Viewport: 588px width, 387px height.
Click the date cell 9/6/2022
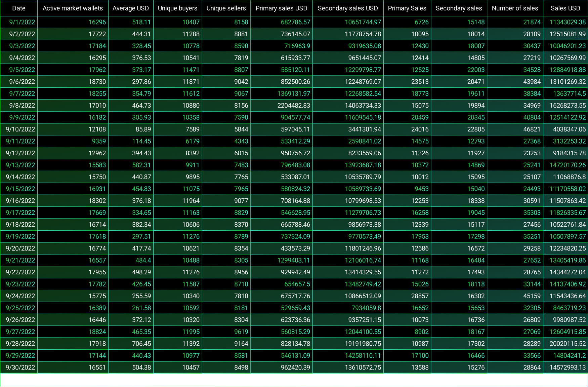point(19,82)
